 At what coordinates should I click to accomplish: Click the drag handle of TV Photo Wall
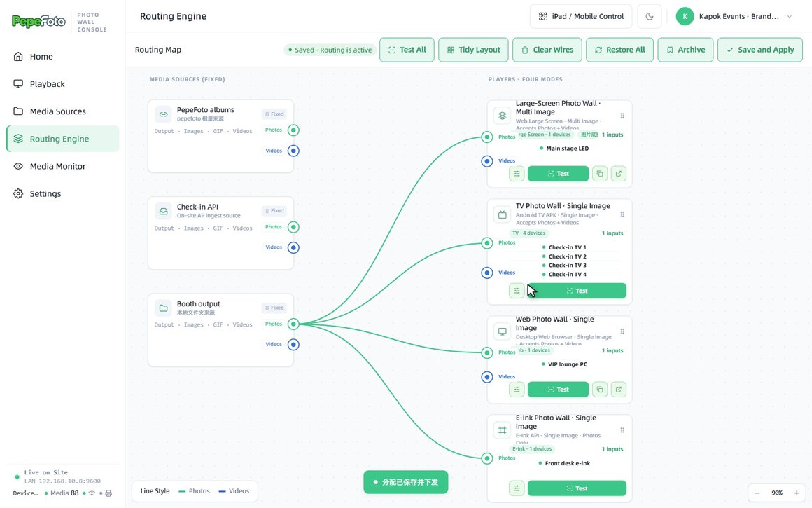622,214
